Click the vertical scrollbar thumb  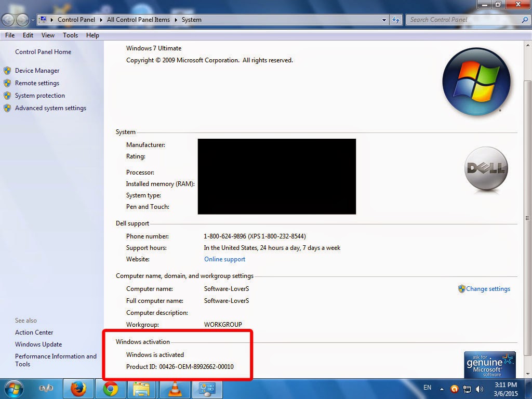click(528, 218)
